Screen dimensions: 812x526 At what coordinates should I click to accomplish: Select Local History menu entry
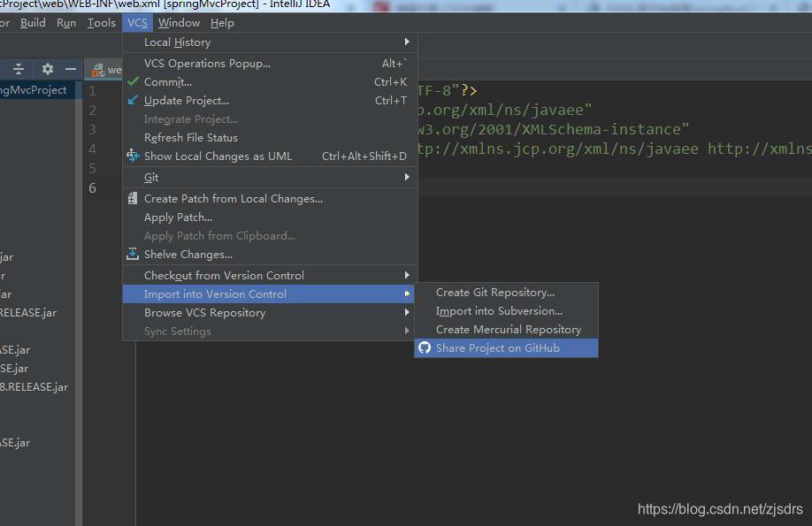(270, 42)
